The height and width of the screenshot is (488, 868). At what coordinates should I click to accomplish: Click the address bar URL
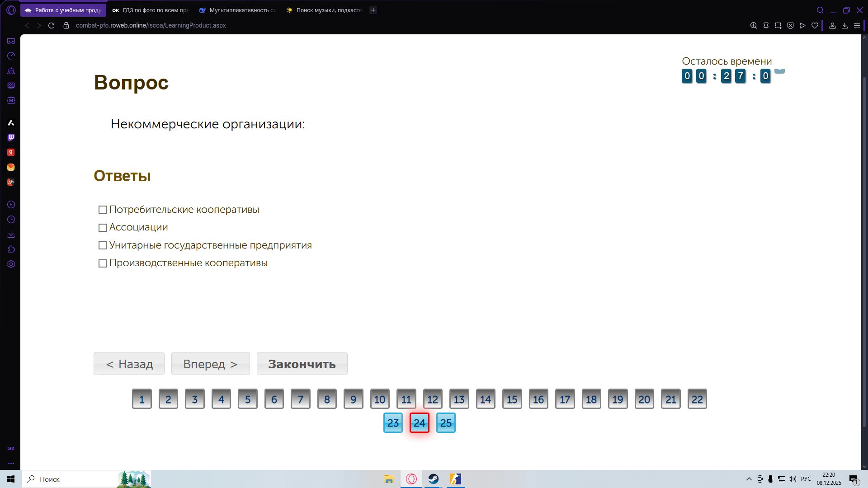[x=151, y=26]
